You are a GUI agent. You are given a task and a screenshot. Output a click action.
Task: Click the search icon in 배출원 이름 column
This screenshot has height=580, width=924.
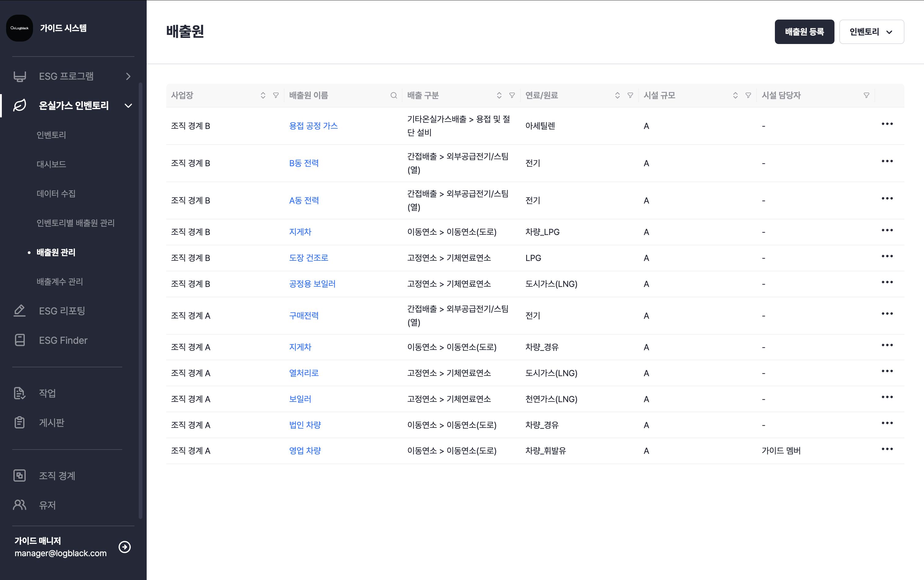click(x=394, y=96)
